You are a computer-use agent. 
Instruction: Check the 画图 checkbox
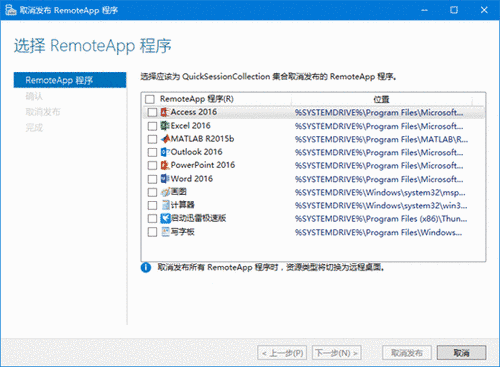click(152, 192)
